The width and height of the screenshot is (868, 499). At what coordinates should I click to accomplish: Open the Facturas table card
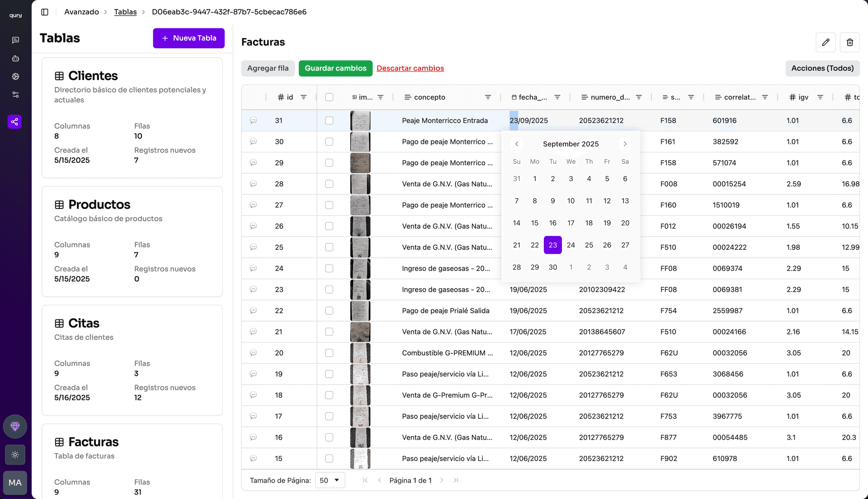132,461
